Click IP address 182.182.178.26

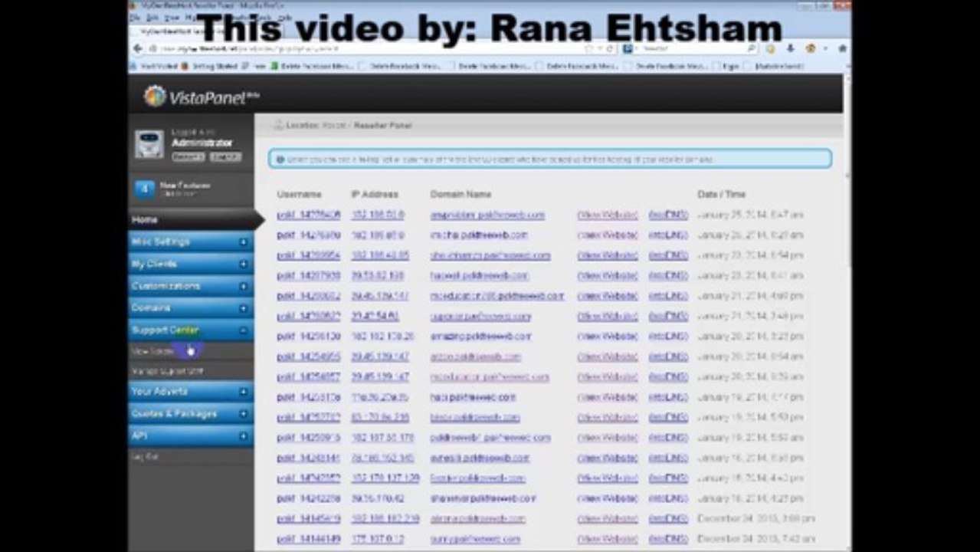(x=382, y=337)
